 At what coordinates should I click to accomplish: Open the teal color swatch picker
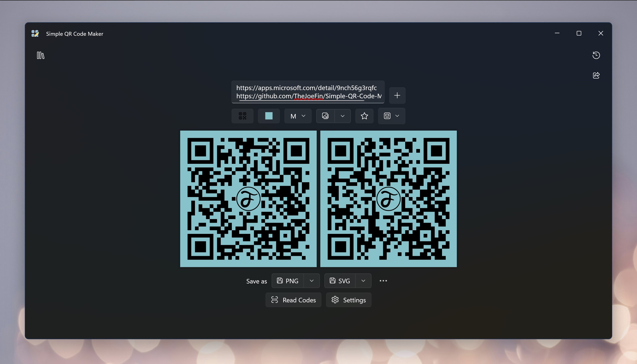pyautogui.click(x=269, y=116)
